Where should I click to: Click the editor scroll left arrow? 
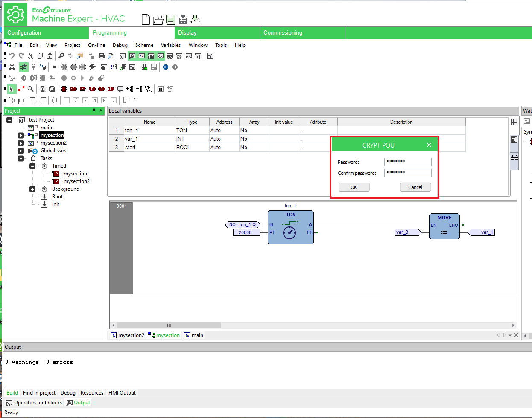coord(113,325)
